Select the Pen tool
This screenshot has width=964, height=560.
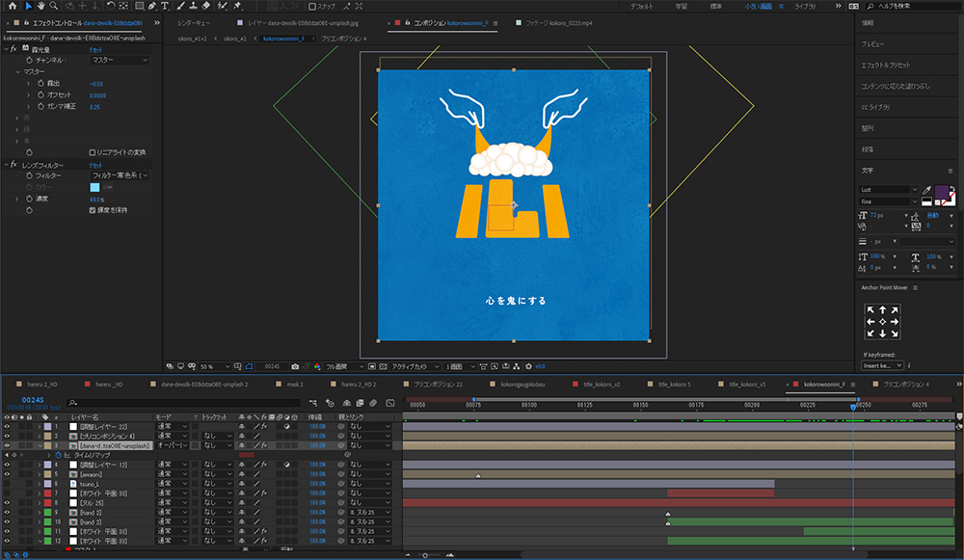151,6
